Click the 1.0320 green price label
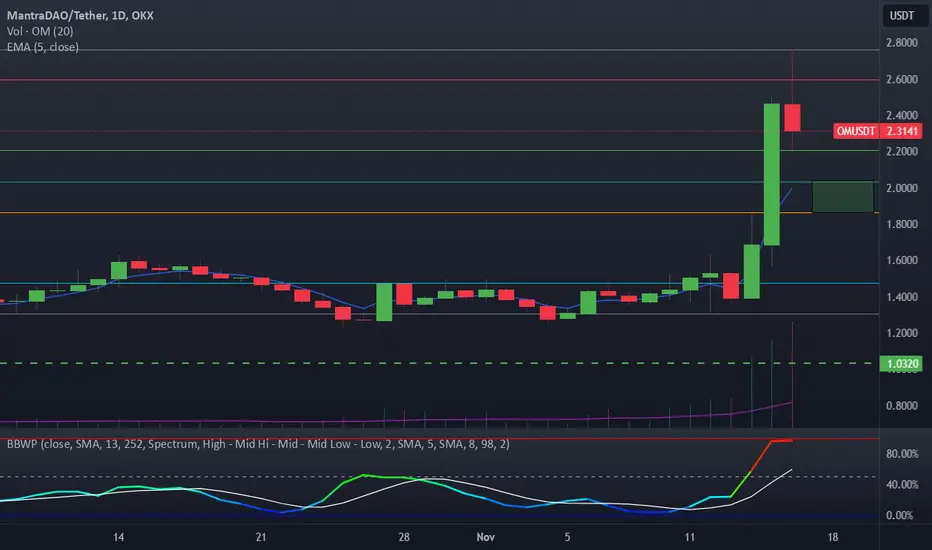 902,363
